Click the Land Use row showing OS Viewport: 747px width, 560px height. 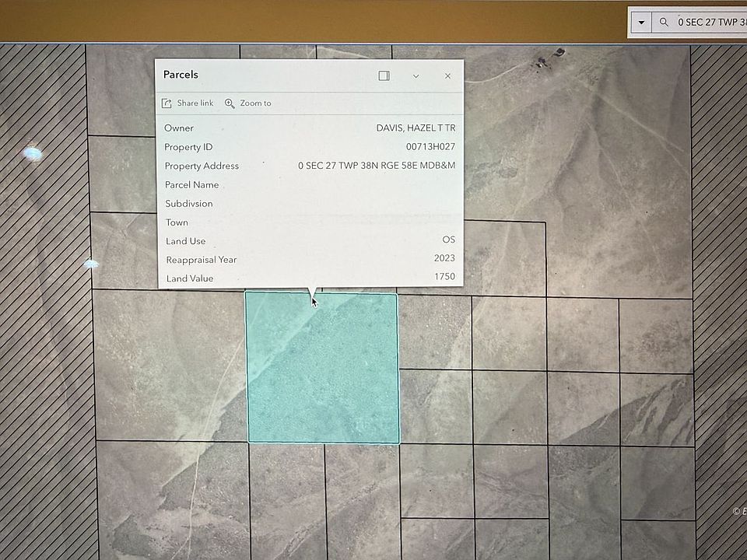448,240
